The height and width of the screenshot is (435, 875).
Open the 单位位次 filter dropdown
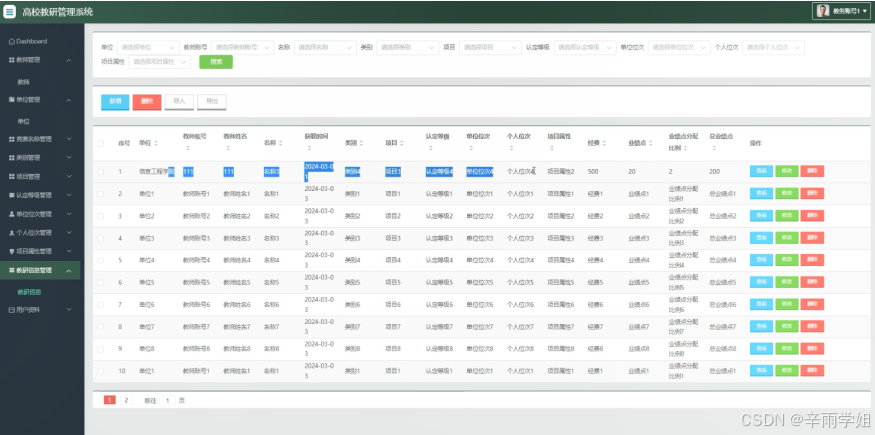pos(679,48)
